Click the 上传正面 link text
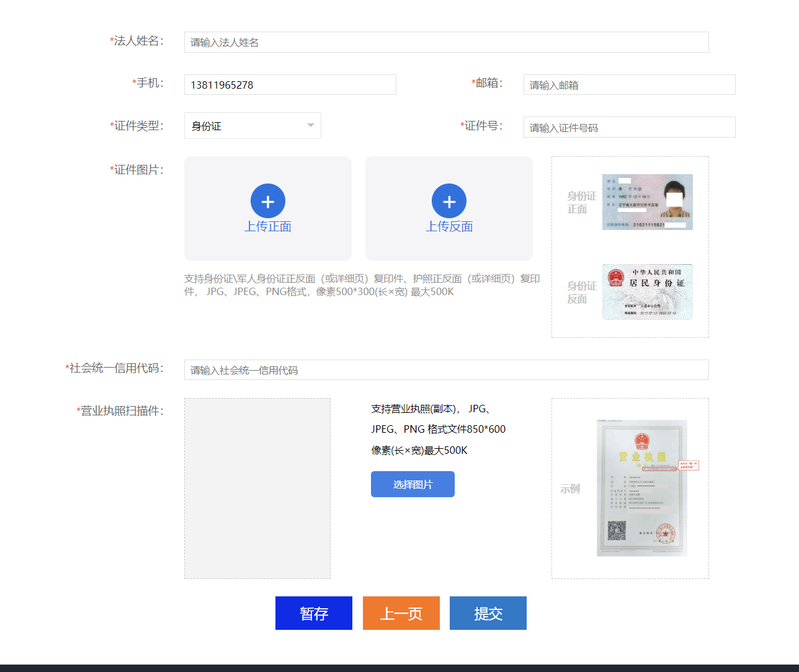The image size is (799, 672). click(x=268, y=227)
